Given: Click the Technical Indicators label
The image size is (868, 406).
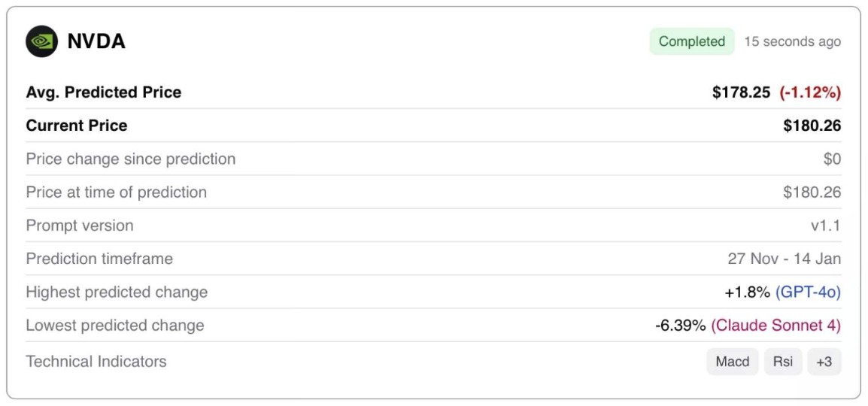Looking at the screenshot, I should click(96, 362).
